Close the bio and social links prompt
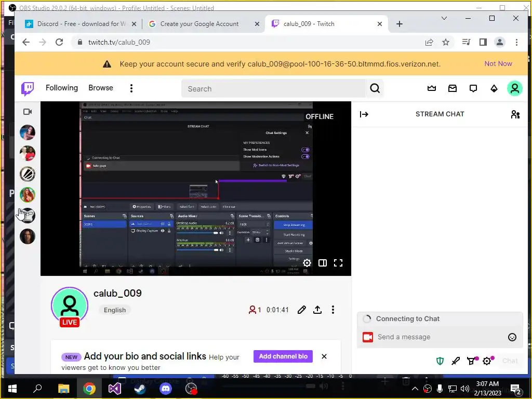This screenshot has height=399, width=532. 324,356
